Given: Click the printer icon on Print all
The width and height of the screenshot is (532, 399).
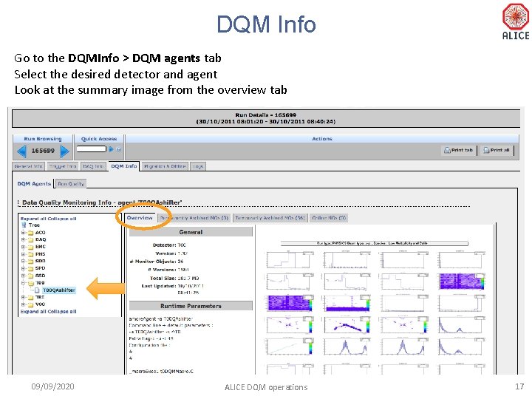Looking at the screenshot, I should click(x=486, y=150).
